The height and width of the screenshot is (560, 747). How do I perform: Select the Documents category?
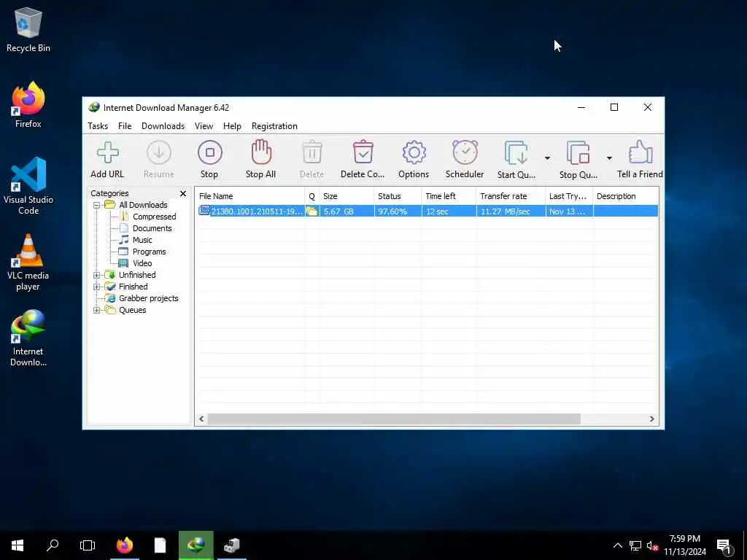point(152,228)
